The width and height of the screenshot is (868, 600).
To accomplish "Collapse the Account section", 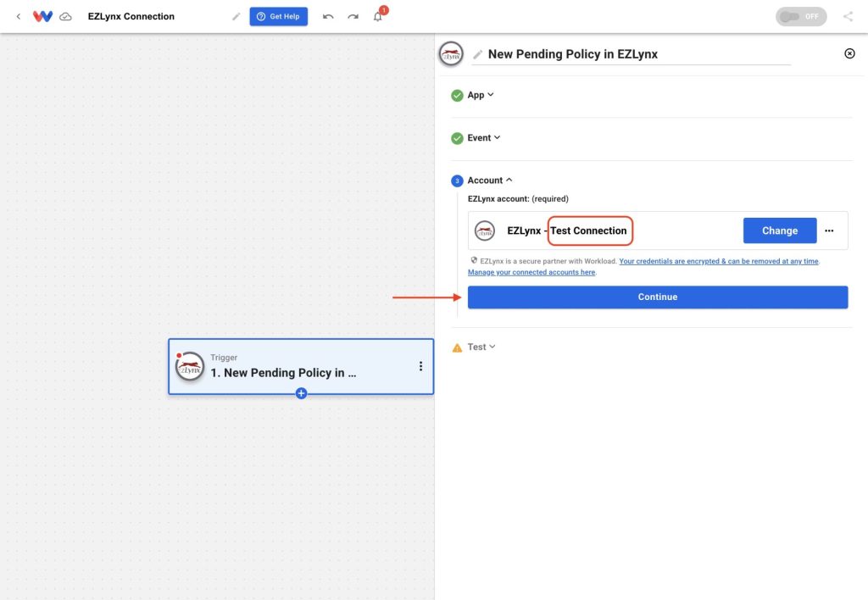I will 490,181.
